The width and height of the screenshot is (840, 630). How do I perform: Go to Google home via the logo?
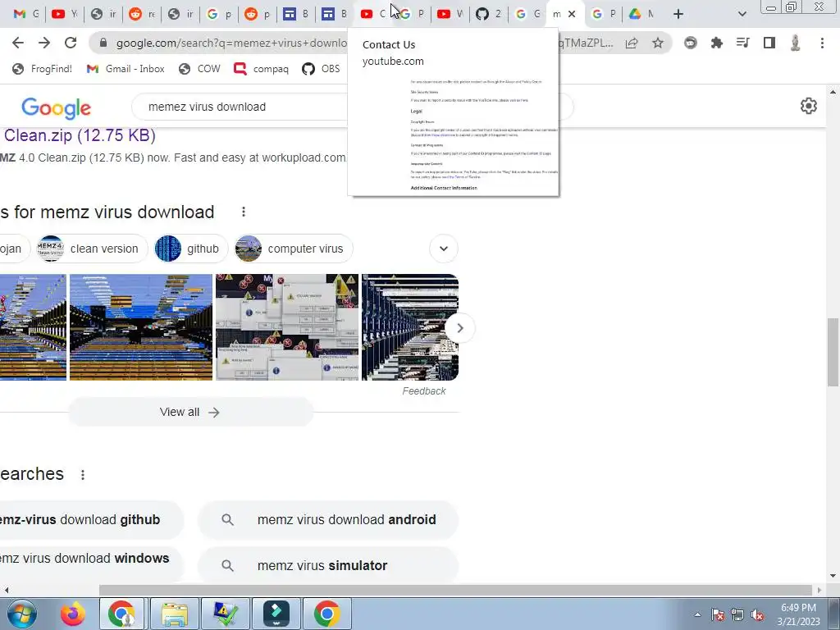(x=57, y=107)
